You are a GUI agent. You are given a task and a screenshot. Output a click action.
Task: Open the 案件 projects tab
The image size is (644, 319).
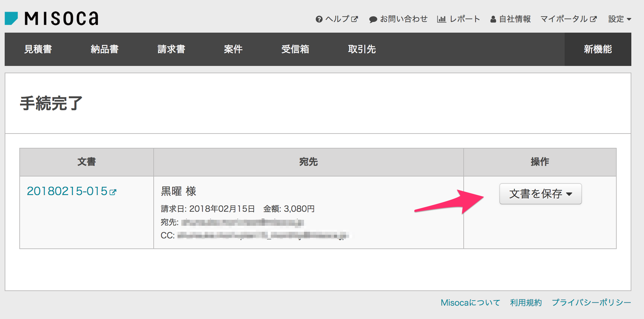233,49
